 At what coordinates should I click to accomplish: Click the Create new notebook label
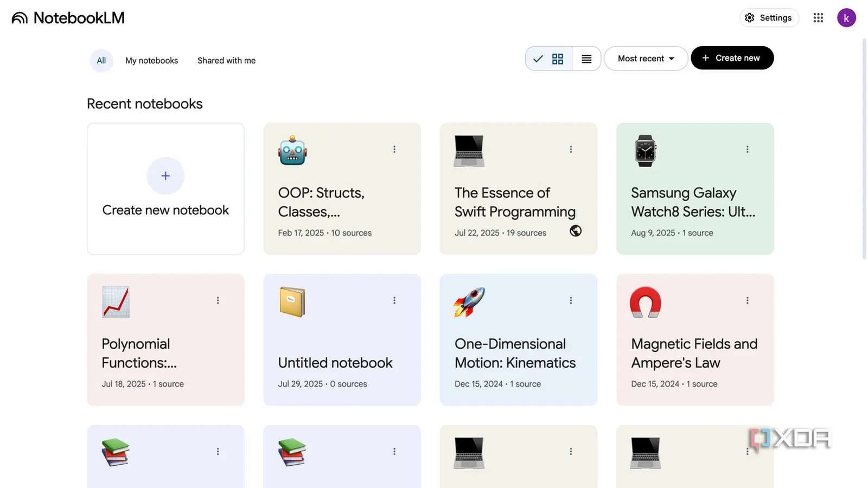(165, 210)
